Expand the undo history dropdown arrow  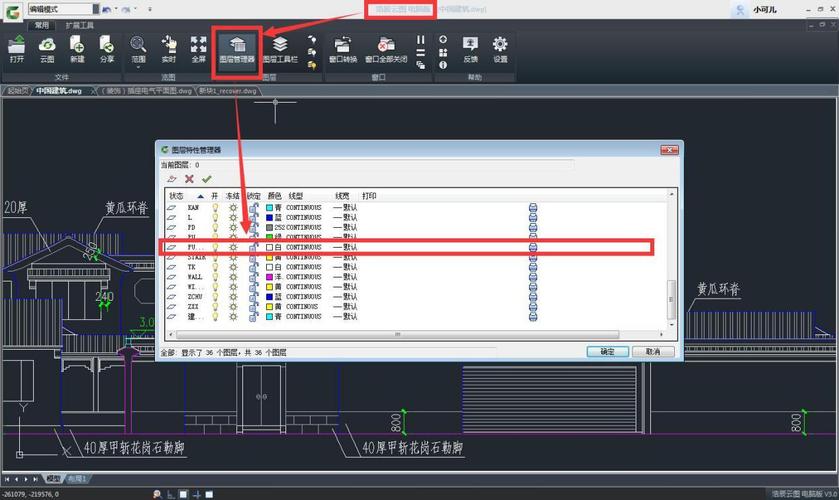[116, 9]
